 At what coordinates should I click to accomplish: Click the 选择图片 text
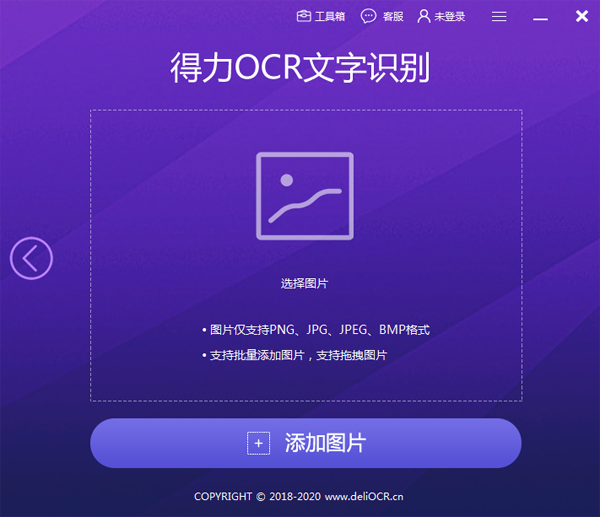tap(304, 284)
